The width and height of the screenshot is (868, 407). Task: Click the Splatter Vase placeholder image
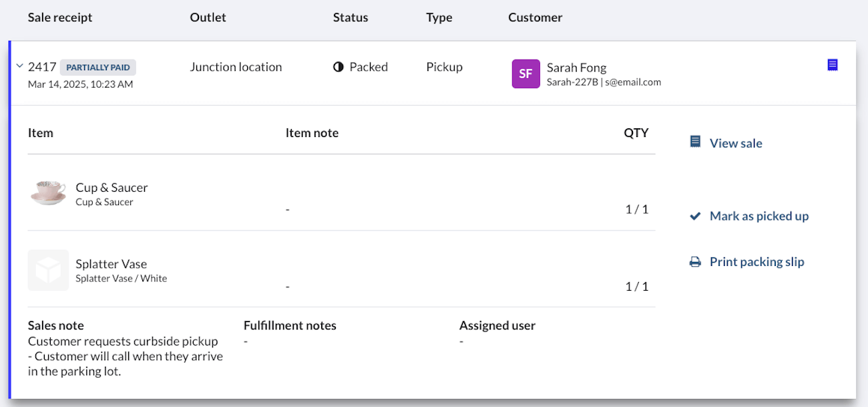click(48, 270)
